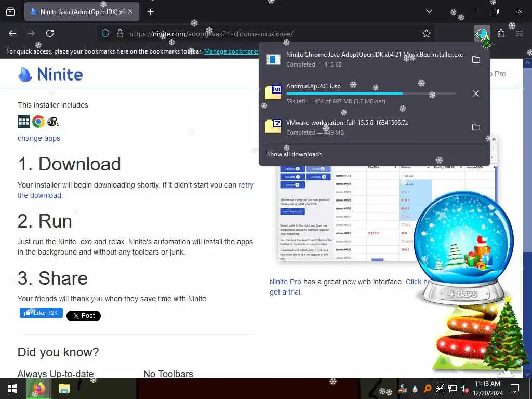Viewport: 532px width, 399px height.
Task: Open Firefox extensions puzzle icon
Action: 501,34
